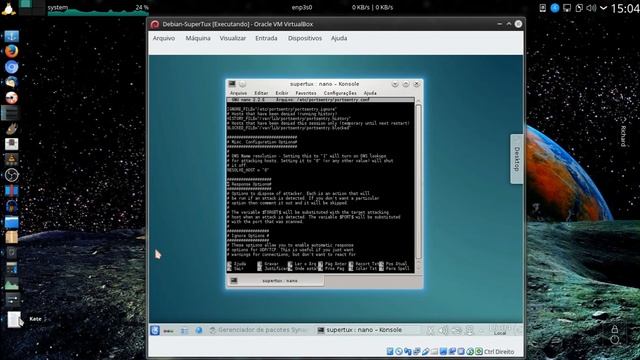Open the headphones audio app icon
The height and width of the screenshot is (360, 640).
(11, 207)
